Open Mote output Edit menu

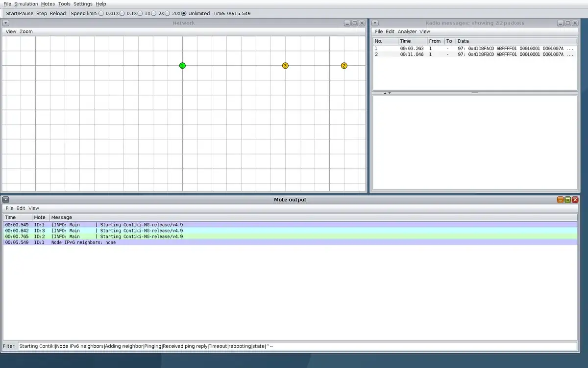(x=21, y=208)
